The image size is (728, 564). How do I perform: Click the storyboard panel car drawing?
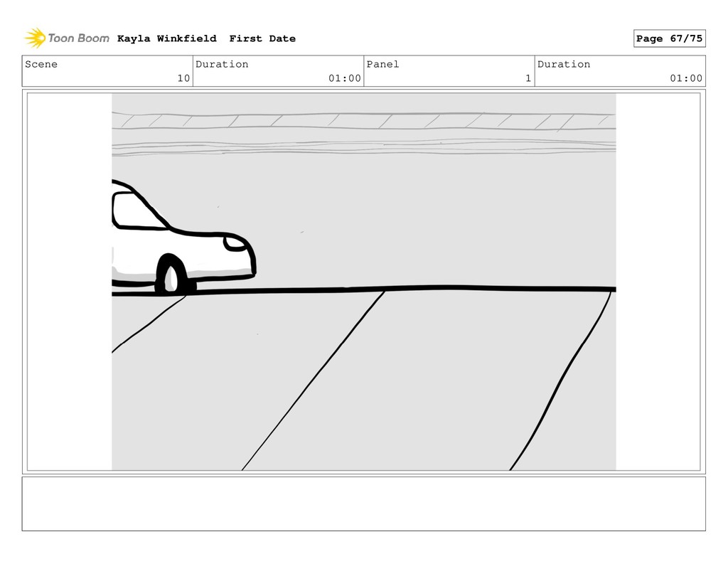[x=183, y=238]
